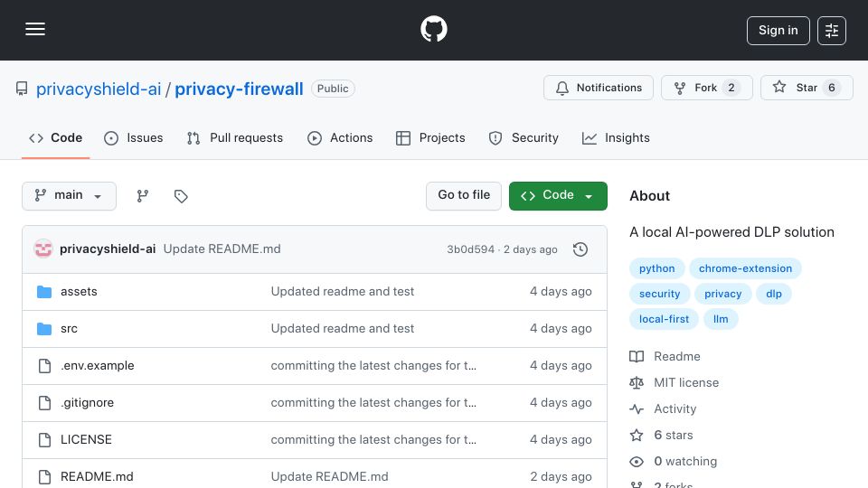View the 6 stars link
This screenshot has height=488, width=868.
click(662, 436)
